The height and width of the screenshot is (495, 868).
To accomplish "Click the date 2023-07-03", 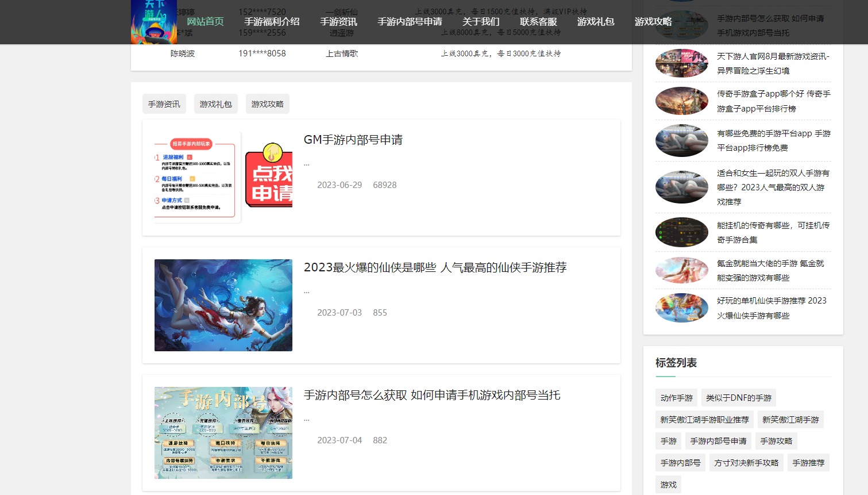I will (x=340, y=313).
